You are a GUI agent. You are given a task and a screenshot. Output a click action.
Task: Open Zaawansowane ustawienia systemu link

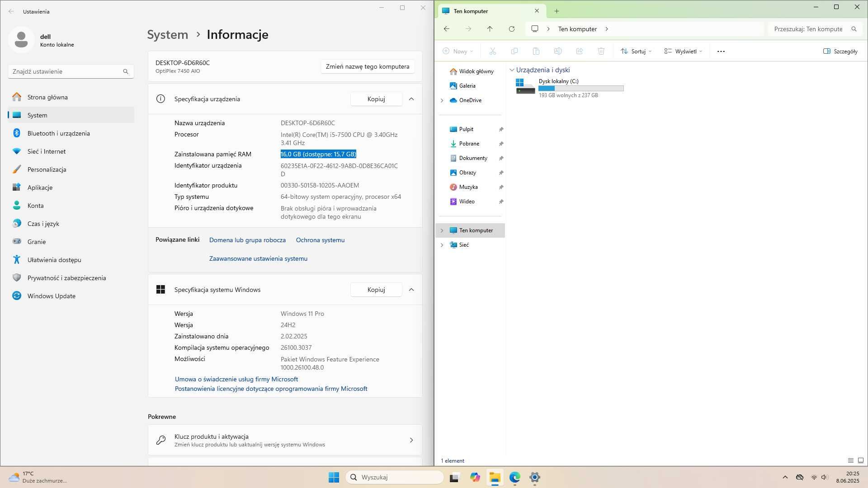coord(258,258)
